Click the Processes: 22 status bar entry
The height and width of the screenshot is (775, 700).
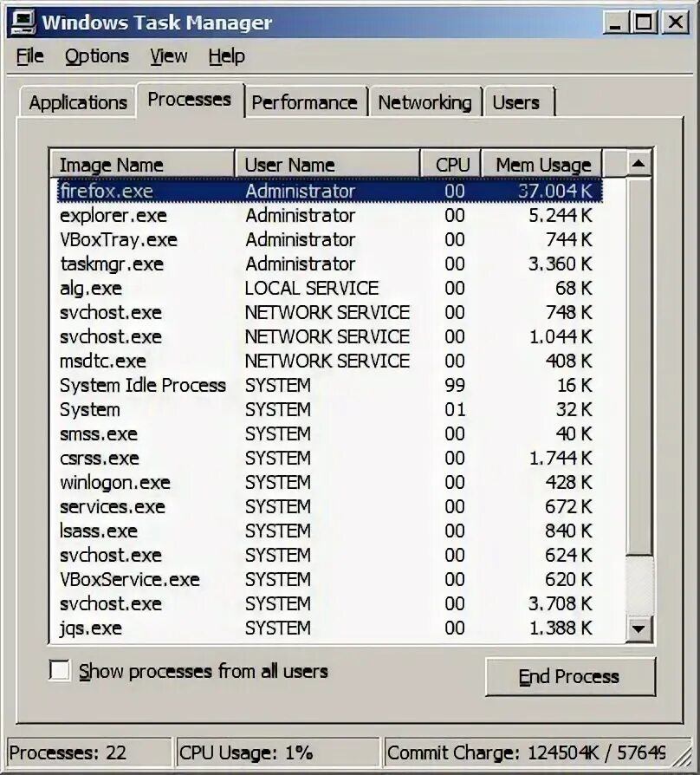89,752
